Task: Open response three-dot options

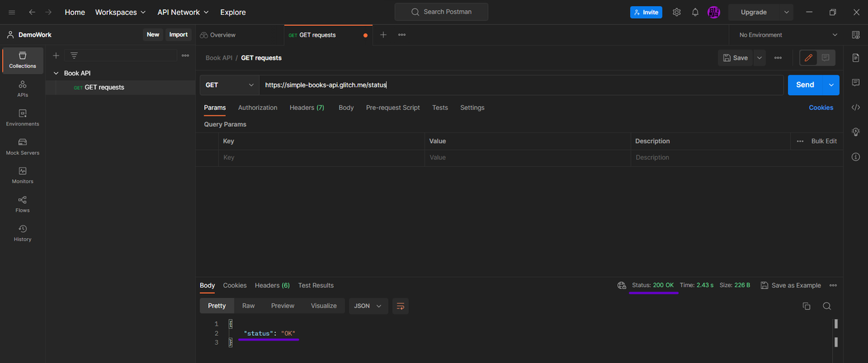Action: click(833, 286)
